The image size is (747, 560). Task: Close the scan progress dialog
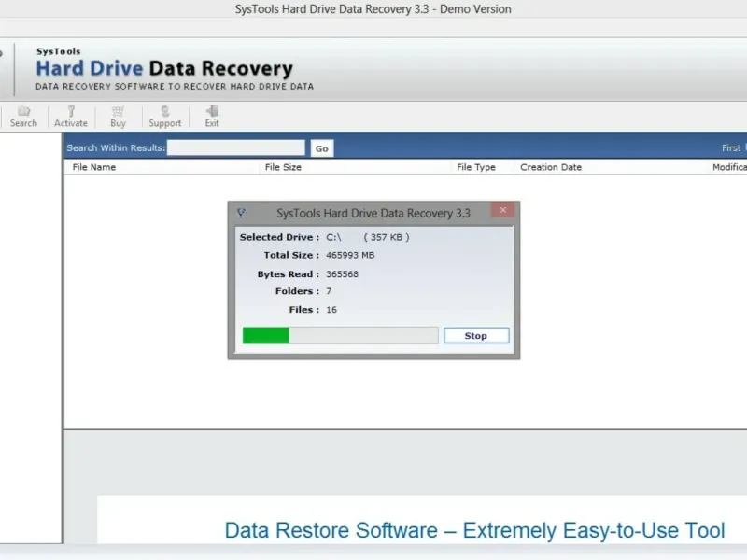click(x=502, y=210)
